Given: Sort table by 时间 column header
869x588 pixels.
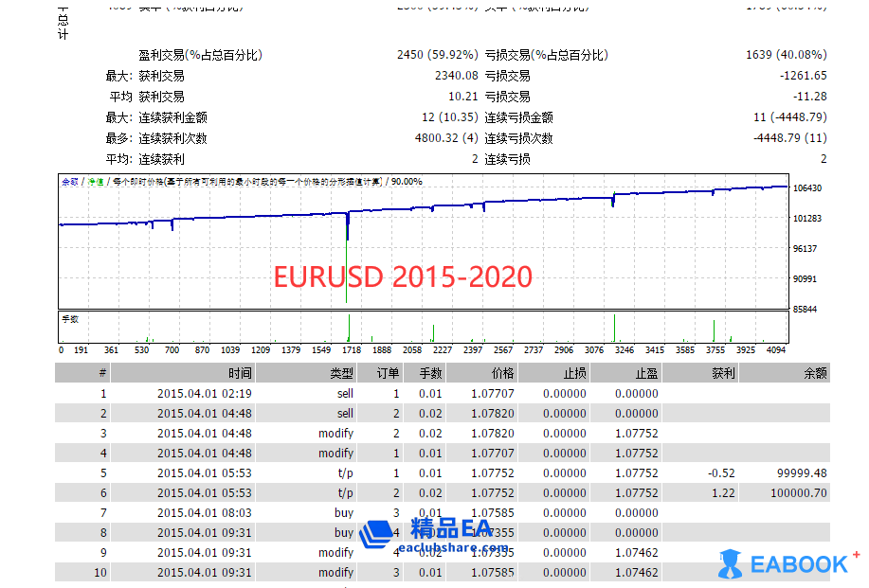Looking at the screenshot, I should coord(240,373).
